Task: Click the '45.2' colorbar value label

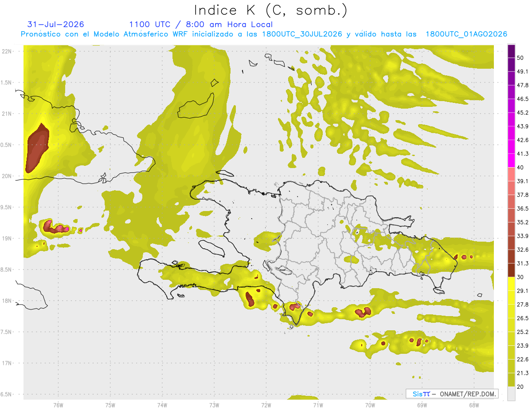Action: (523, 113)
